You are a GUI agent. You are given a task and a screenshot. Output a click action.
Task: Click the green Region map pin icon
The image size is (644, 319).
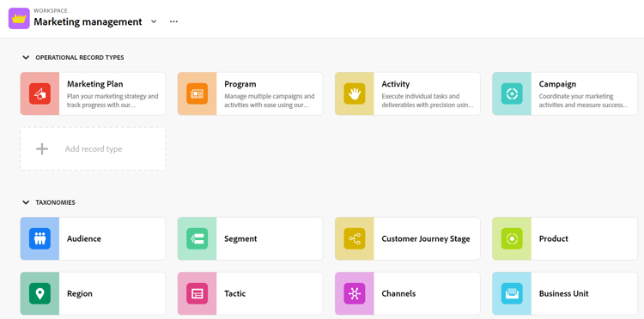(39, 293)
